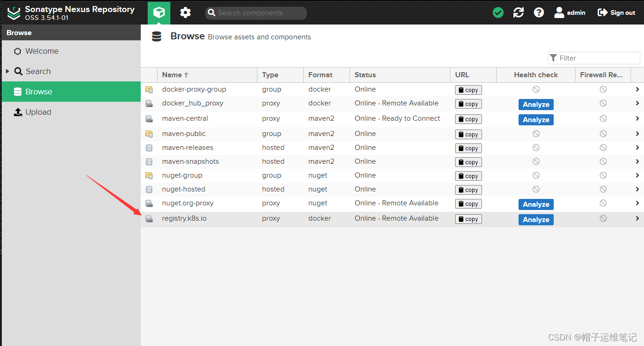Click docker_hub_proxy firewall report disabled icon
The height and width of the screenshot is (346, 644).
[603, 103]
